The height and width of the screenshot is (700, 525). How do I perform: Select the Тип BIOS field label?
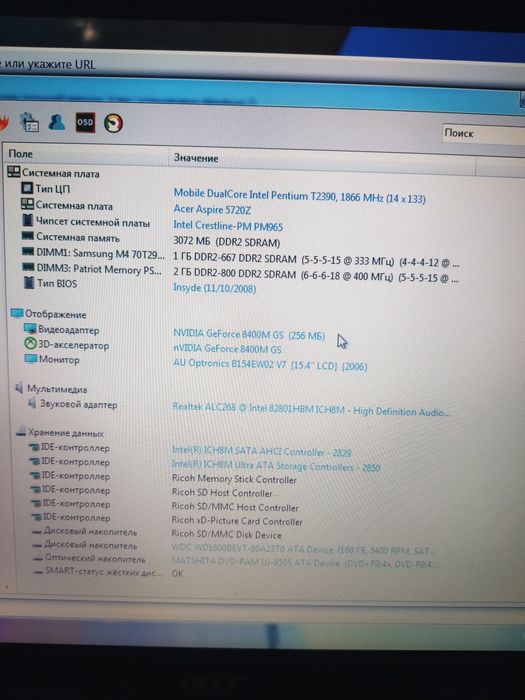point(57,283)
